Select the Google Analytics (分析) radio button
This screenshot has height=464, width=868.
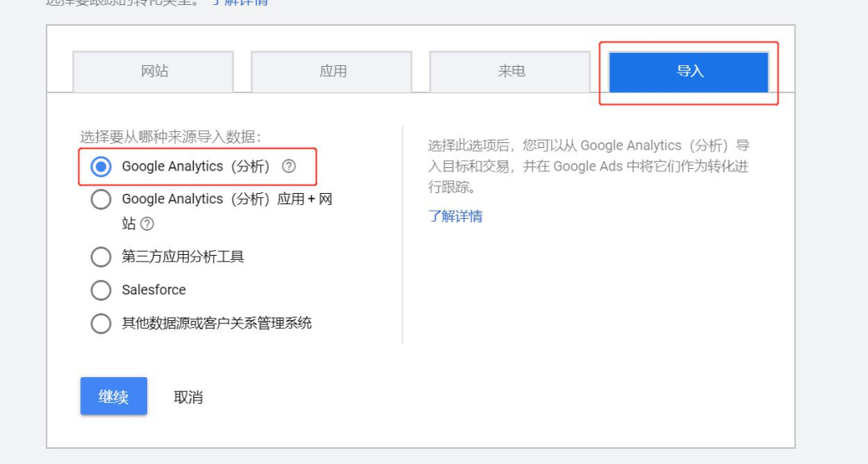coord(101,166)
